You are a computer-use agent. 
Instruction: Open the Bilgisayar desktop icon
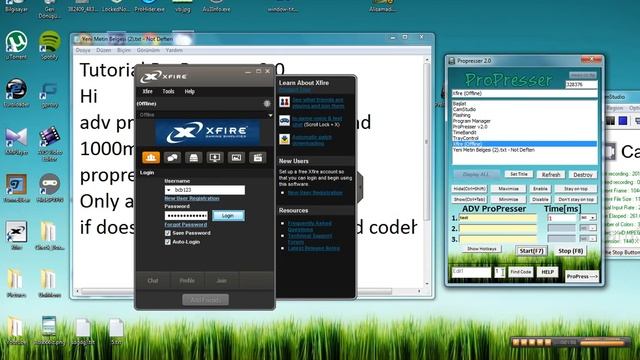pyautogui.click(x=16, y=6)
